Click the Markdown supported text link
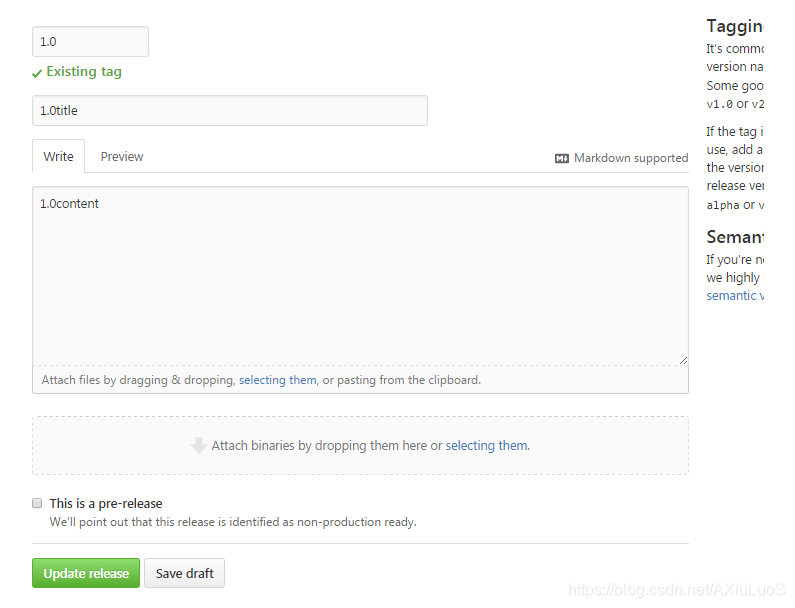 click(631, 158)
